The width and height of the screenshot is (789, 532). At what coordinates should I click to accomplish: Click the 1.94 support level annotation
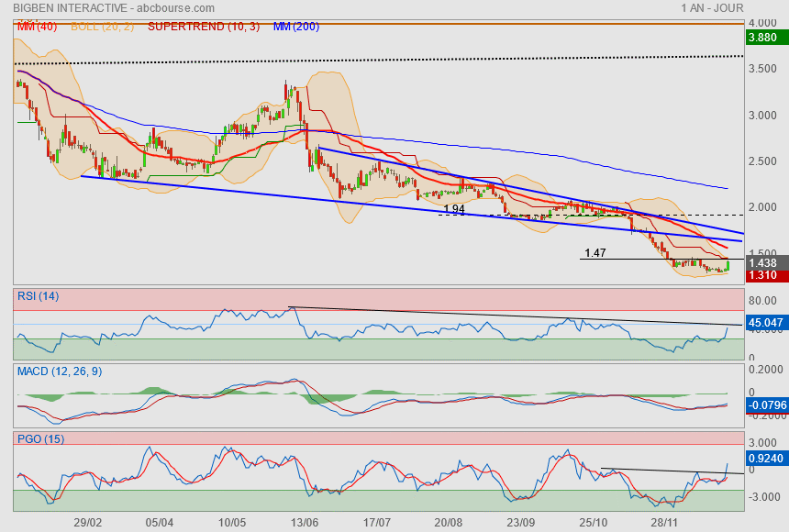[x=454, y=209]
